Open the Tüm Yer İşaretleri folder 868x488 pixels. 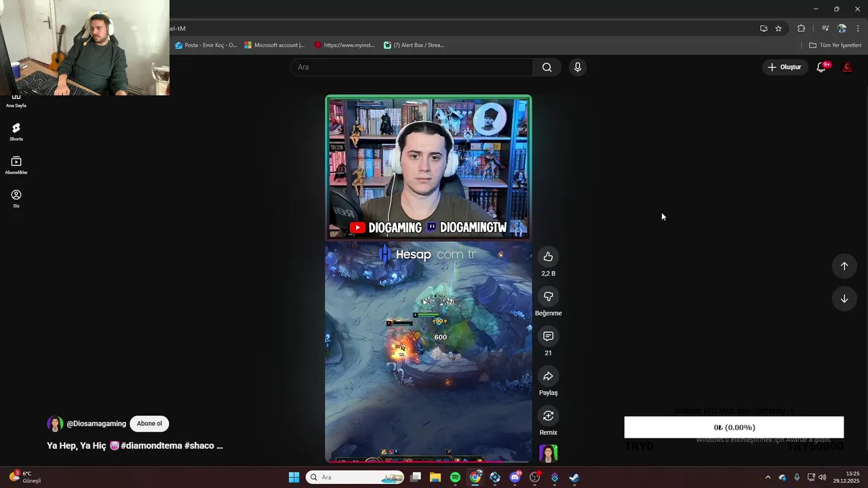[835, 45]
